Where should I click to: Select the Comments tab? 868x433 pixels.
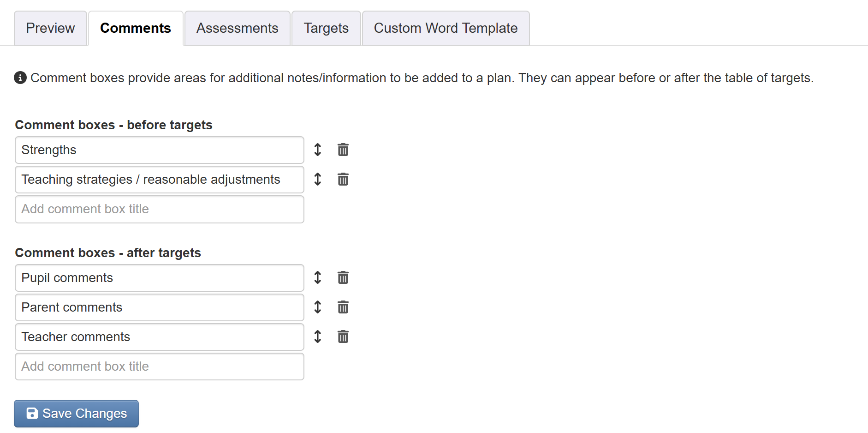coord(136,28)
